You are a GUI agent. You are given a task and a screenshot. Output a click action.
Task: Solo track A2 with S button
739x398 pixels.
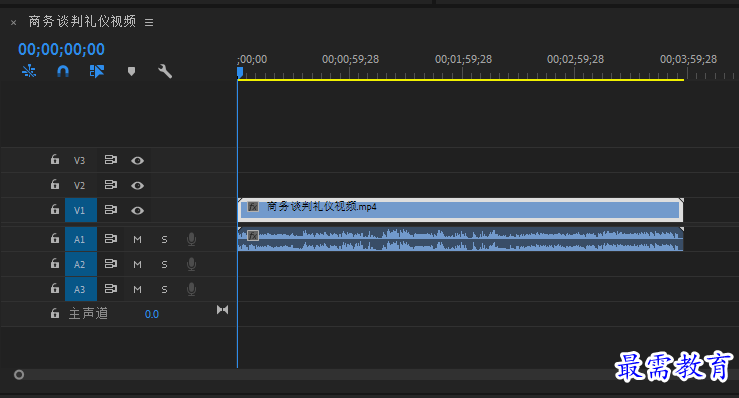tap(164, 265)
